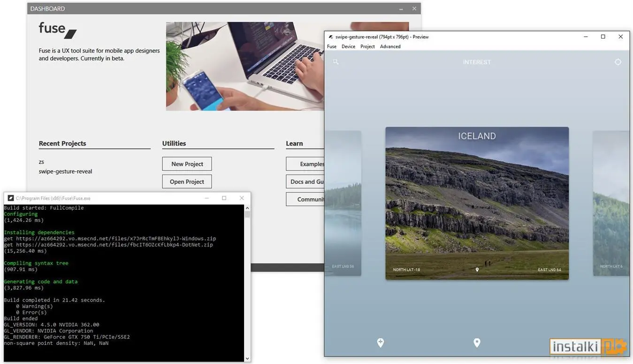Image resolution: width=633 pixels, height=364 pixels.
Task: Click the add-location pin icon at preview bottom
Action: tap(381, 343)
